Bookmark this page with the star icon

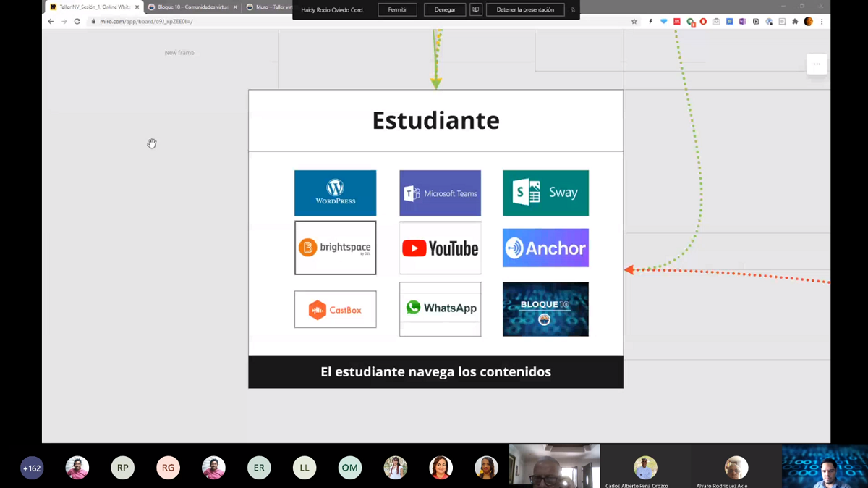[x=634, y=22]
